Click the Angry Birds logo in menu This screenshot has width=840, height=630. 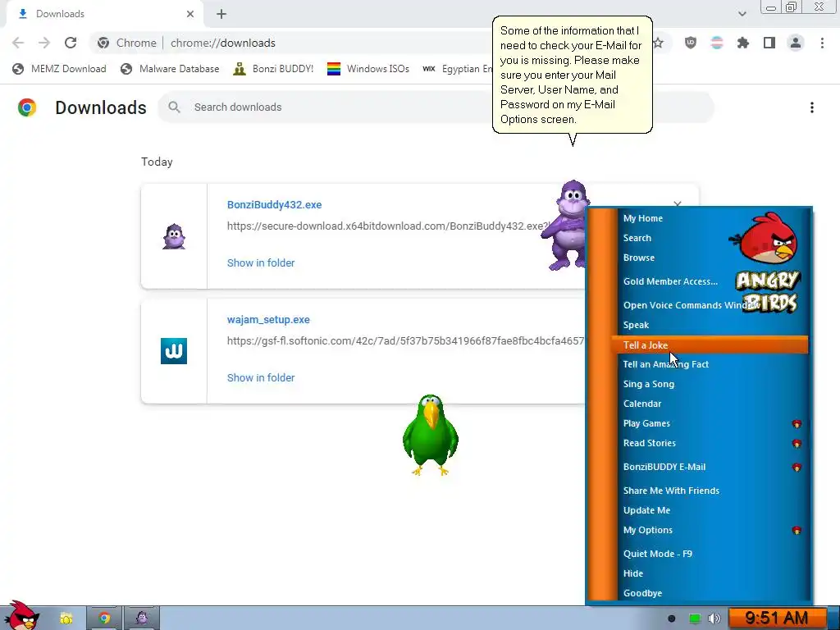click(767, 262)
